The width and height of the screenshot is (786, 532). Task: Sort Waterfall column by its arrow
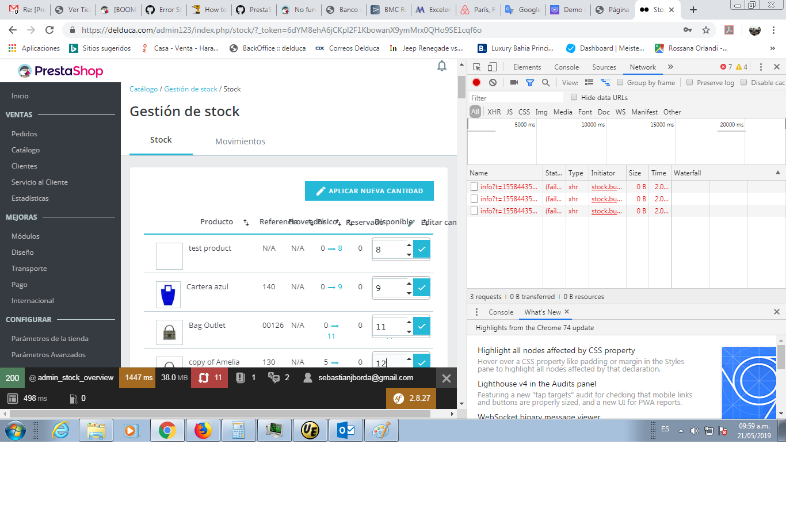pyautogui.click(x=778, y=173)
